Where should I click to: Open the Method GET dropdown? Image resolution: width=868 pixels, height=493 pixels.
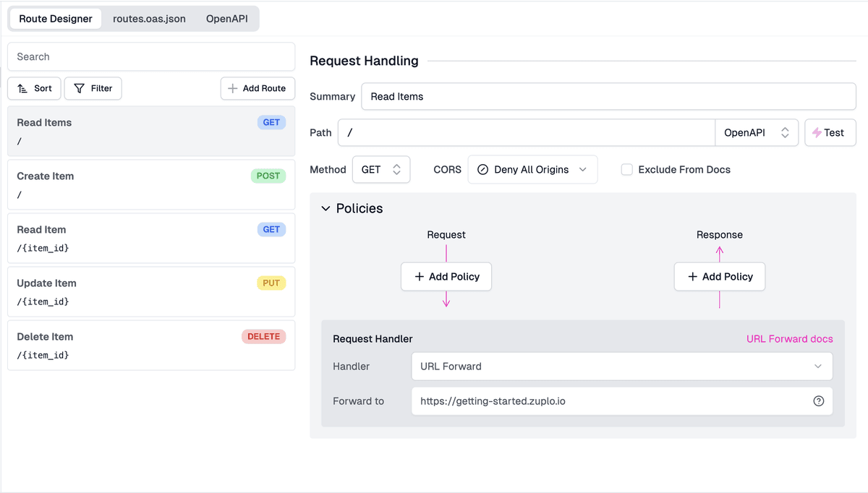(381, 170)
